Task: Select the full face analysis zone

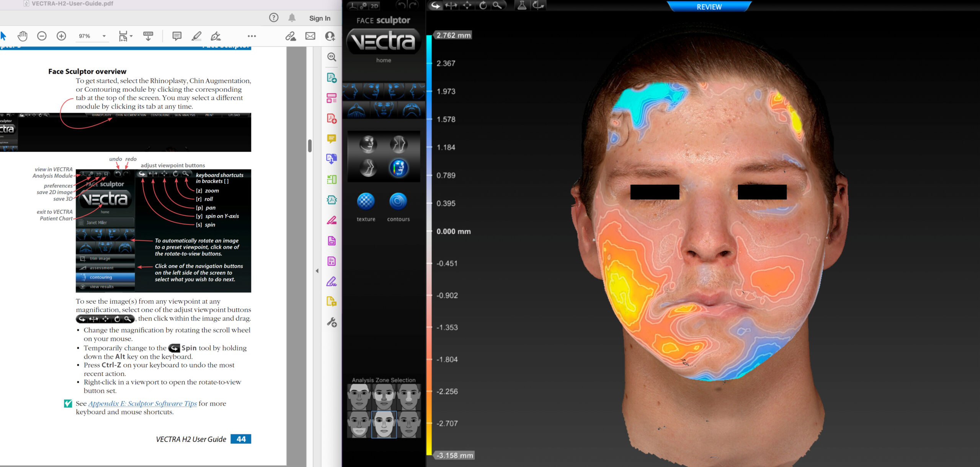Action: 384,424
